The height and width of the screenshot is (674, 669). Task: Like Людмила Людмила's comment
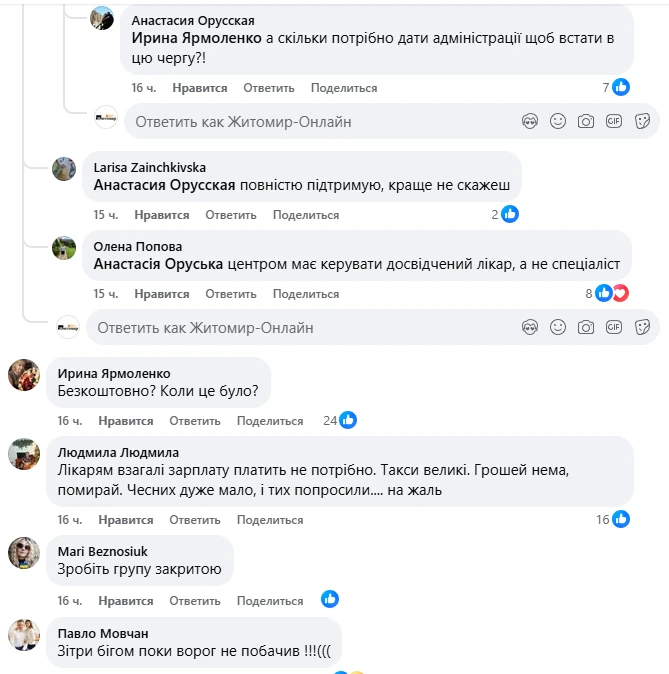126,520
